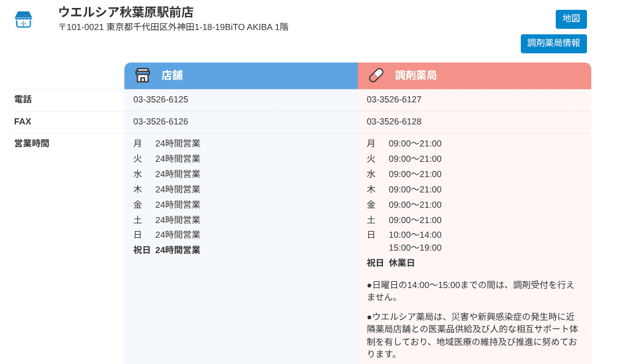
Task: Click the store FAX number 03-3526-6126
Action: pyautogui.click(x=161, y=121)
